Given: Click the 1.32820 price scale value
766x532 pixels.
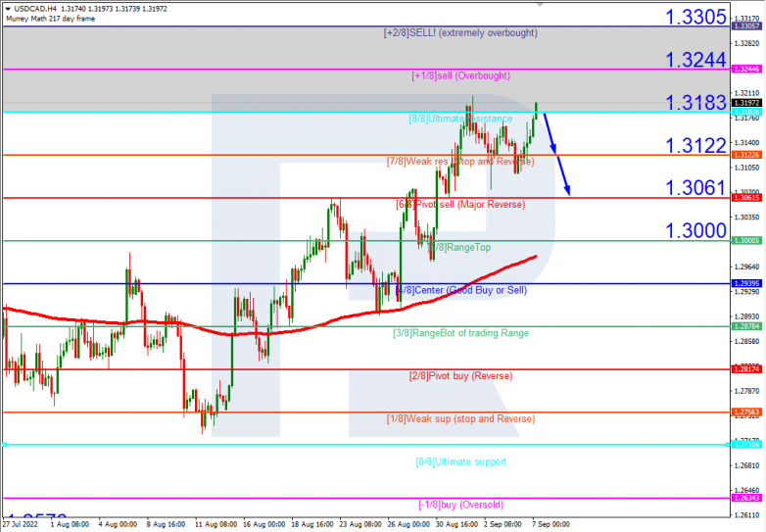Looking at the screenshot, I should coord(747,43).
